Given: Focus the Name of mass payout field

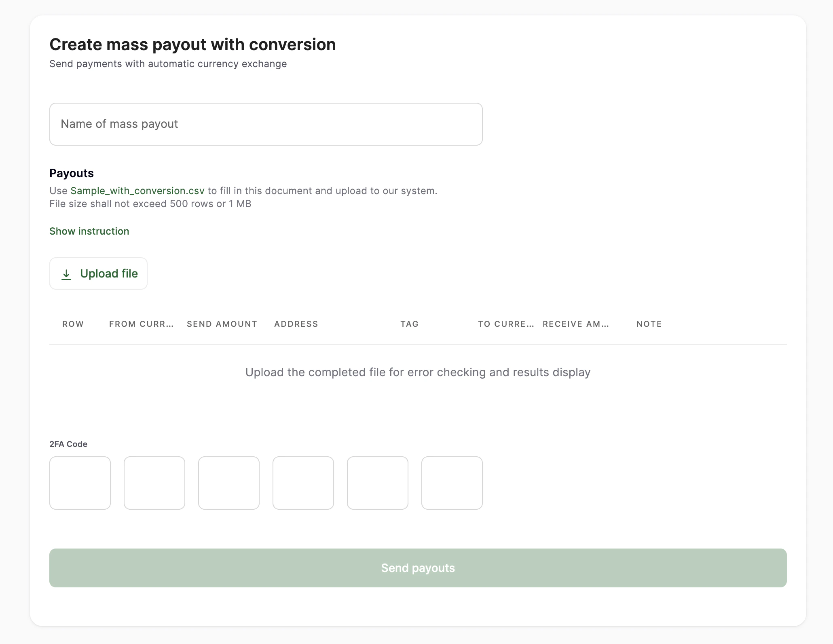Looking at the screenshot, I should pos(266,124).
